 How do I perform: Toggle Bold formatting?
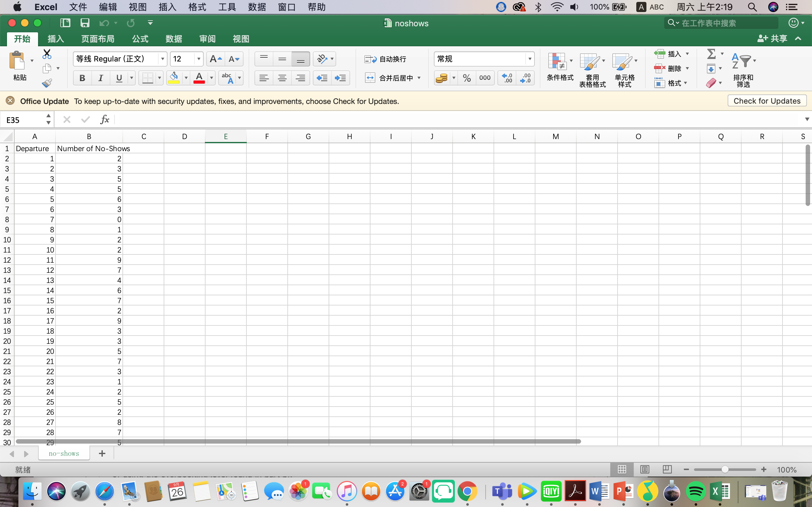[x=82, y=78]
